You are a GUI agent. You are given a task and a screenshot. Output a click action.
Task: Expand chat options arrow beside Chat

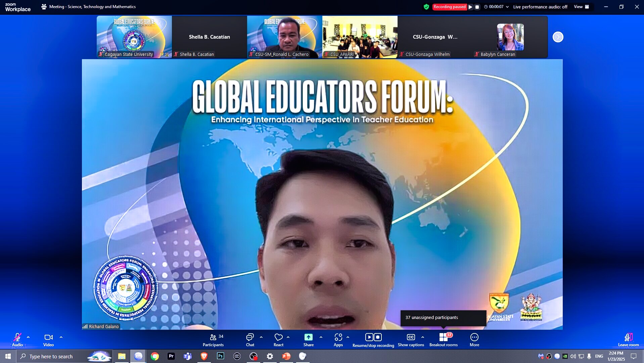coord(261,337)
